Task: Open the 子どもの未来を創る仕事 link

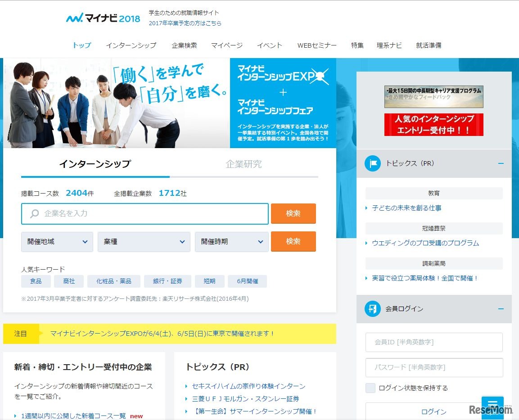Action: (407, 208)
